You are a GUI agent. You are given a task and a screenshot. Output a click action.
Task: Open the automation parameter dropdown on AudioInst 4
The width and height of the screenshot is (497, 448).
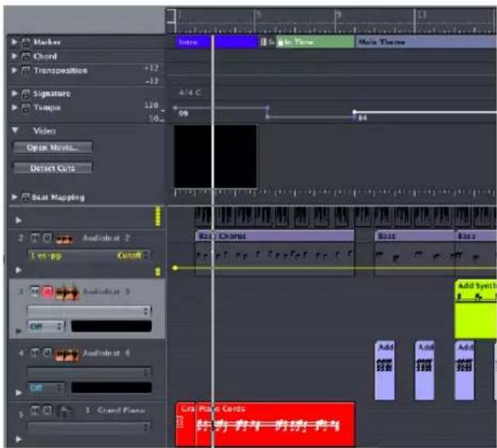point(89,371)
